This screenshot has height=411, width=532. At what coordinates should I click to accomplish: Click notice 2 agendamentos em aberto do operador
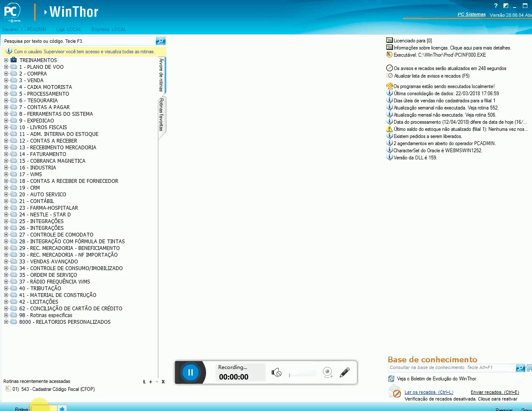[444, 143]
